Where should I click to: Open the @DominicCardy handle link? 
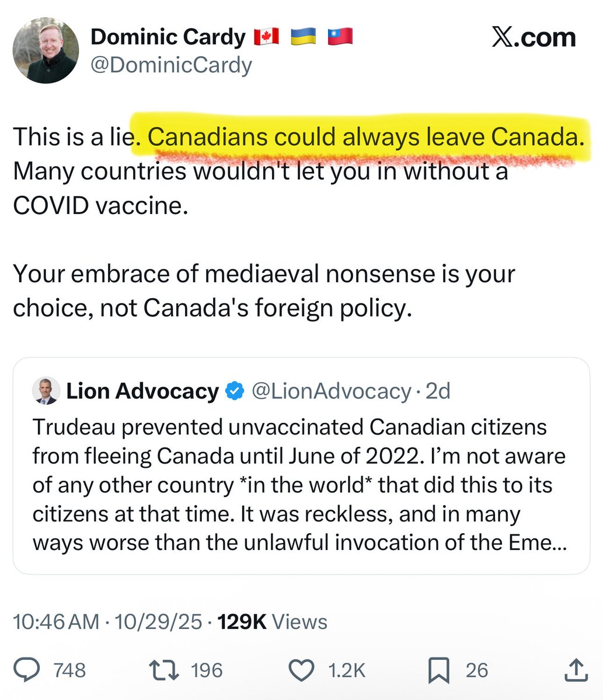171,65
